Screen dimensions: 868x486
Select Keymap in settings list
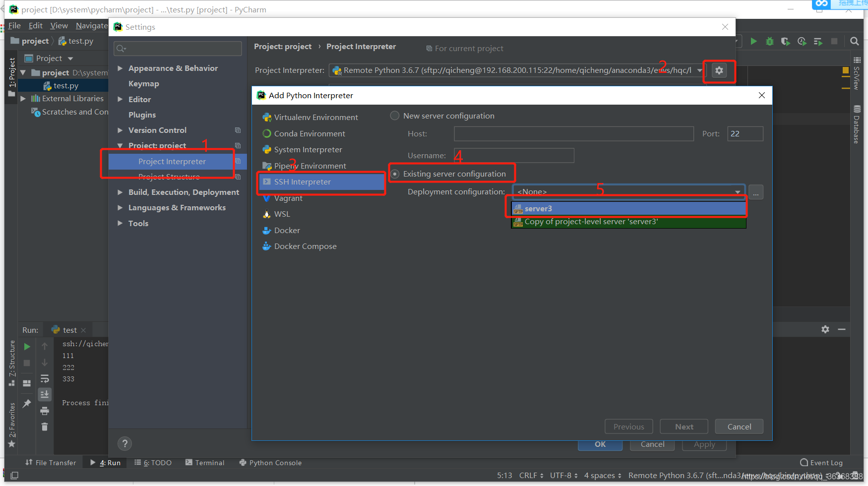point(144,84)
